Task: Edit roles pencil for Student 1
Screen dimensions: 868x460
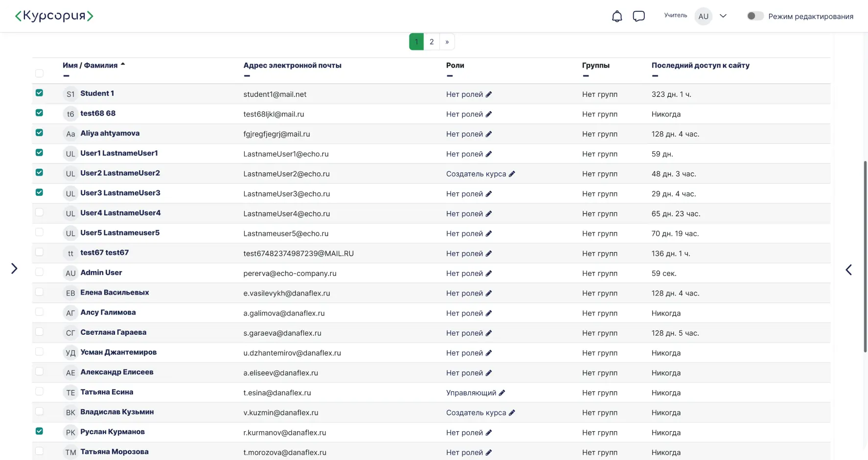Action: pyautogui.click(x=489, y=94)
